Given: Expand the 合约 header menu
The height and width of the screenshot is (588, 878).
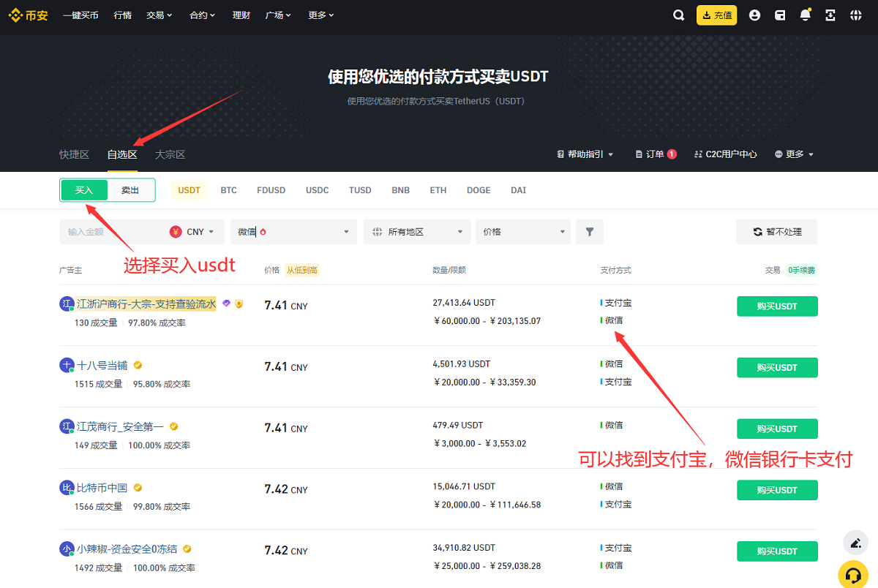Looking at the screenshot, I should point(202,15).
